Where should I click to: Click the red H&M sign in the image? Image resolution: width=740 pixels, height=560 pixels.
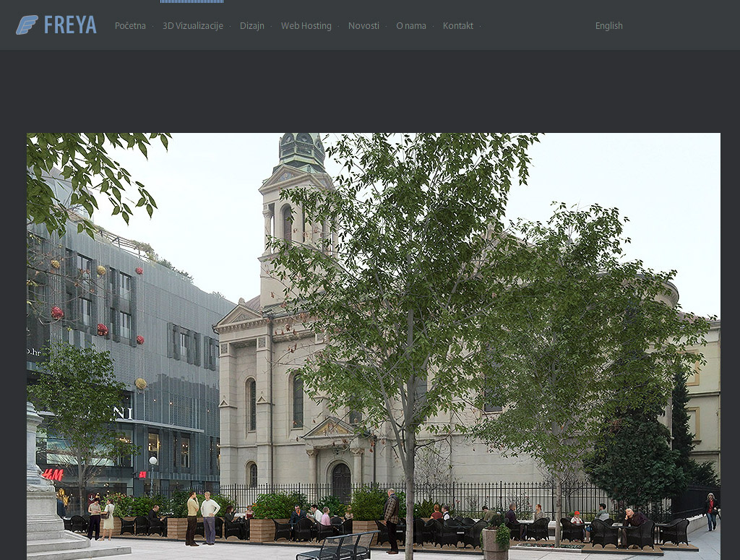click(52, 475)
